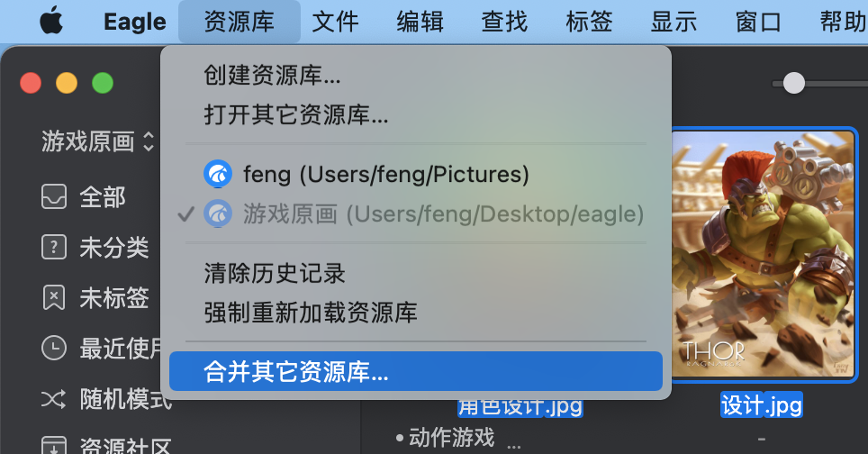
Task: Select the checked 游戏原画 library entry
Action: point(423,214)
